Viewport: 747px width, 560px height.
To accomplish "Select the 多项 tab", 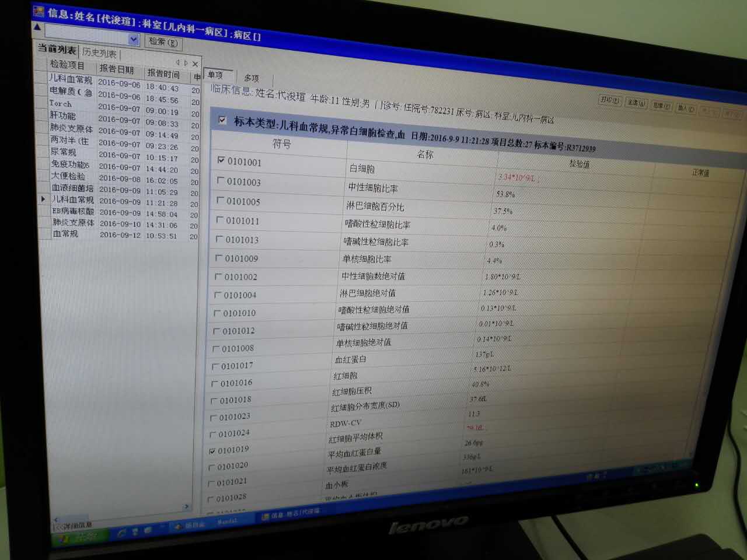I will (x=252, y=78).
